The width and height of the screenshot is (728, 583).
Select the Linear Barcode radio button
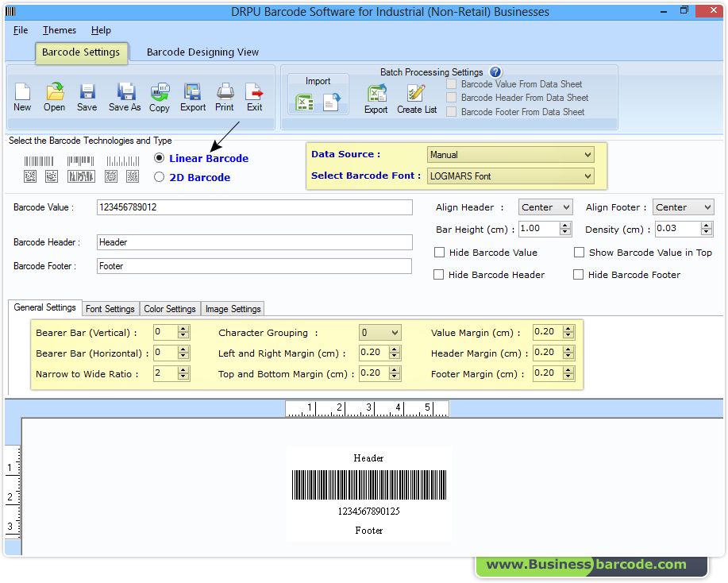[159, 157]
